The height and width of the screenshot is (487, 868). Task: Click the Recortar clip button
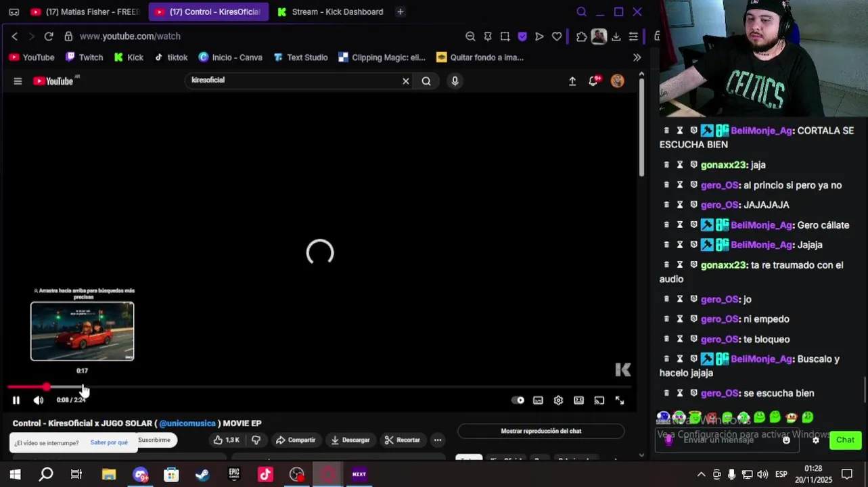(403, 440)
